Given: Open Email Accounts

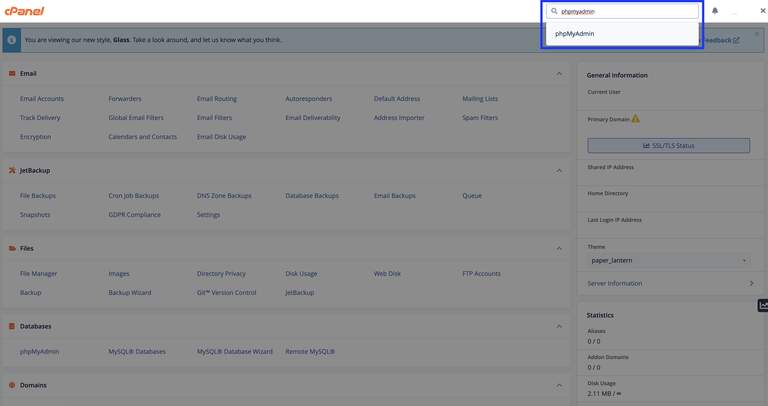Looking at the screenshot, I should pos(42,99).
